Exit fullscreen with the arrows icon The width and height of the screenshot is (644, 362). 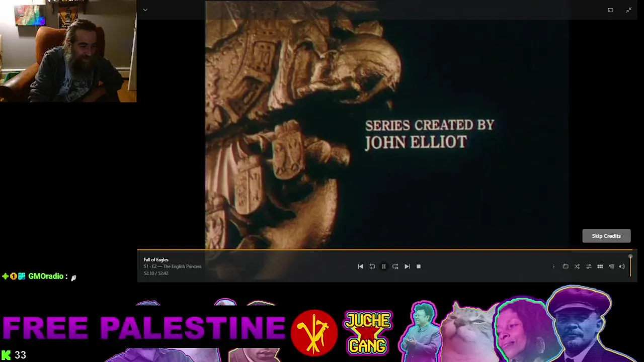pyautogui.click(x=628, y=10)
